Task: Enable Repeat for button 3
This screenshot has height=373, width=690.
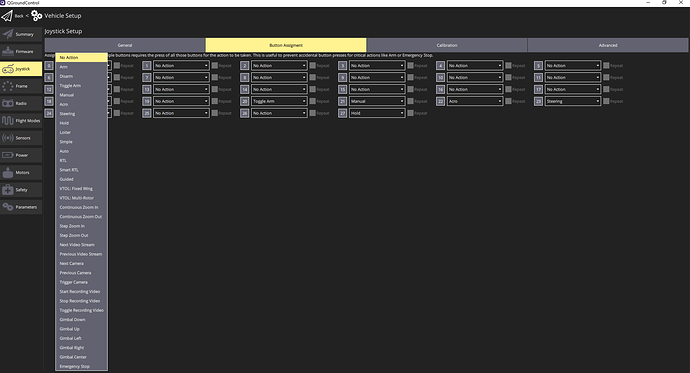Action: [x=410, y=66]
